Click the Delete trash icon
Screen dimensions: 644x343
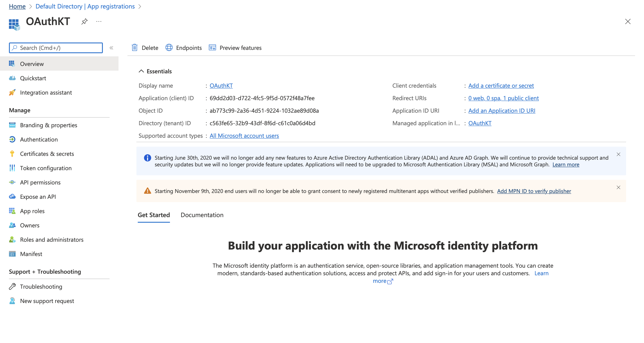pos(134,47)
